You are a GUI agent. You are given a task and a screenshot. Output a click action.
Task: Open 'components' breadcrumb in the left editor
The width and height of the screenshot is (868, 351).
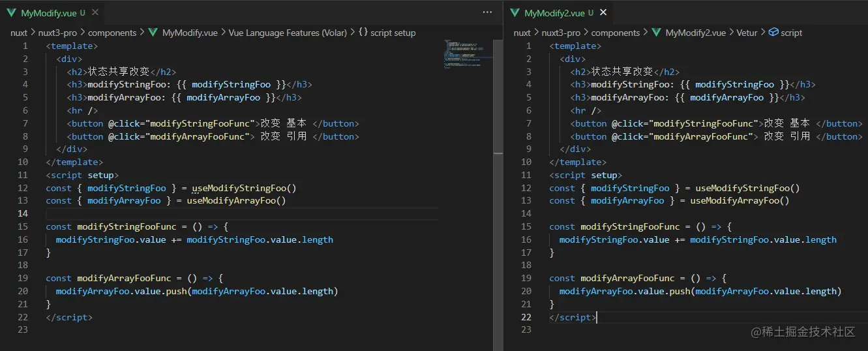pyautogui.click(x=112, y=33)
